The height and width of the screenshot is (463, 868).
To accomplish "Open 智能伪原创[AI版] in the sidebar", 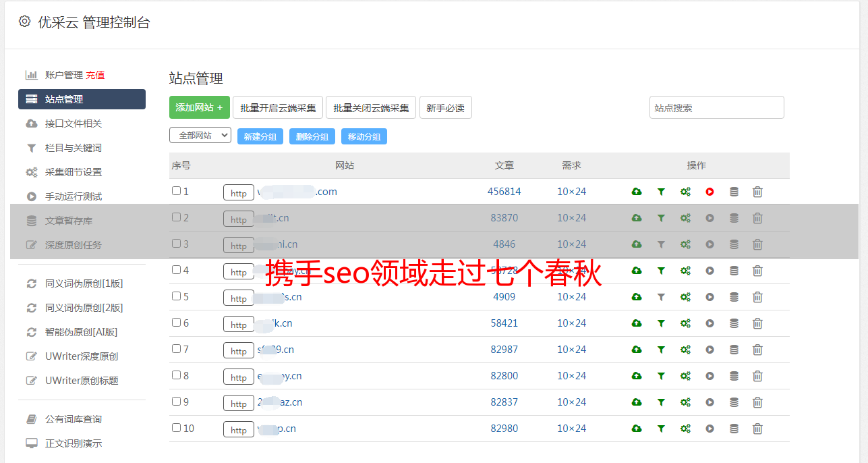I will click(x=81, y=332).
